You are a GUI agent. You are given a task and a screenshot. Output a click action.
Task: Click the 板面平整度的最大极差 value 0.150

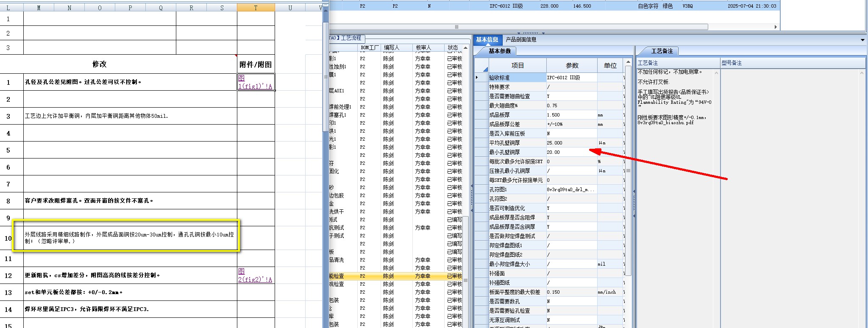click(572, 292)
